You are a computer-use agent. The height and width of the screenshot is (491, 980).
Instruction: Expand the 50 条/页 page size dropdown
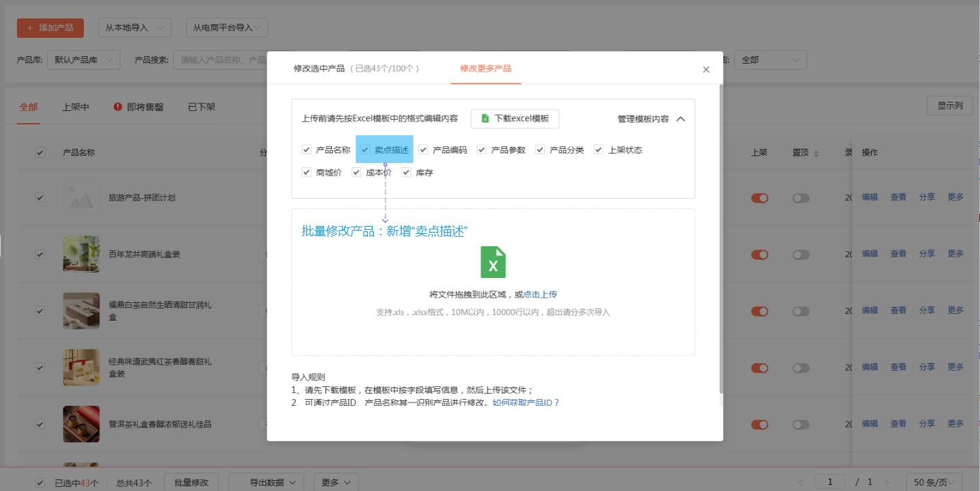coord(933,482)
